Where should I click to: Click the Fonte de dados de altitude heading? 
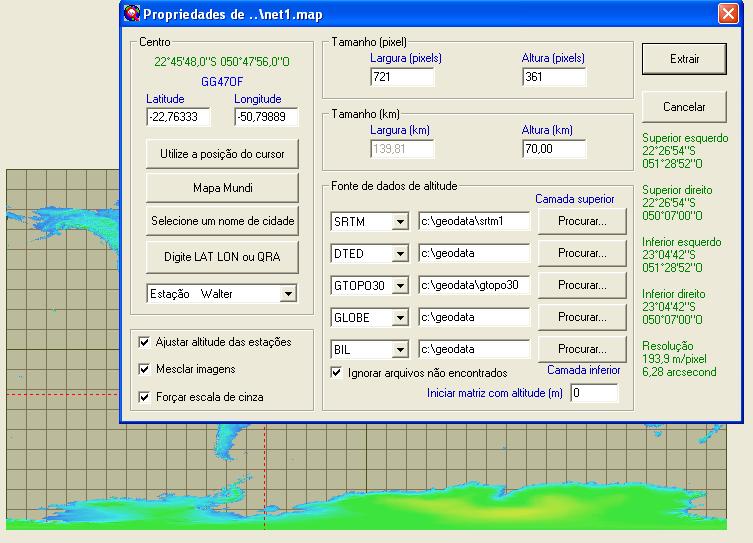tap(394, 186)
